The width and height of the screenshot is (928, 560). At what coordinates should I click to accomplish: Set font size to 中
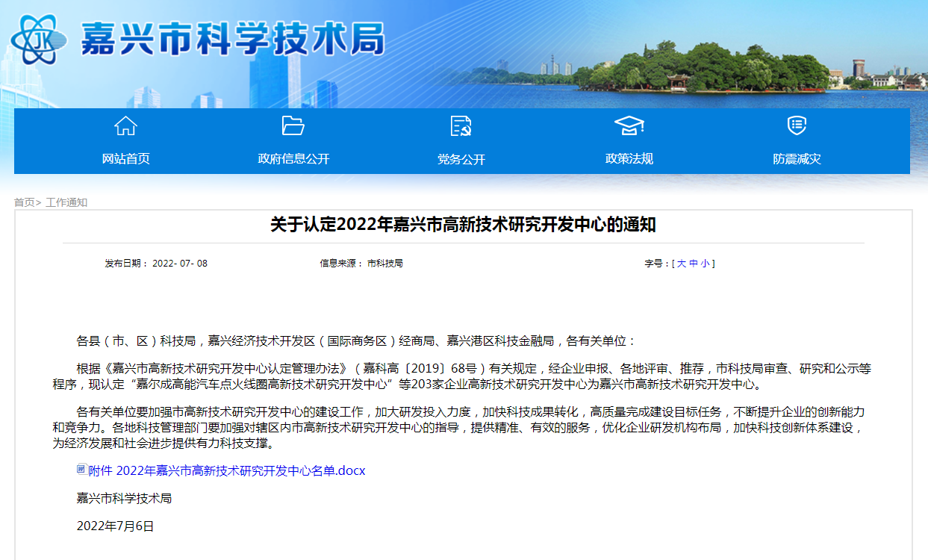coord(693,264)
